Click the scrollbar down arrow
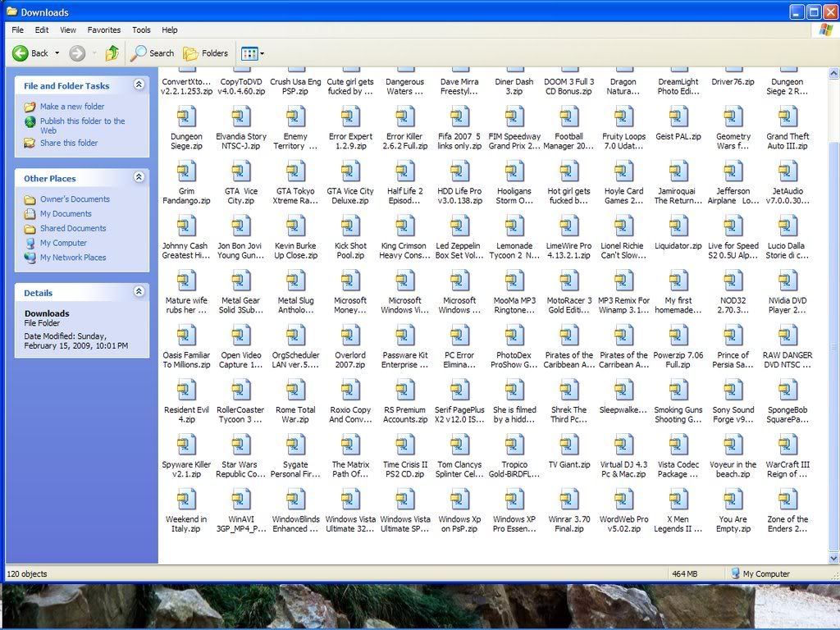840x630 pixels. click(x=833, y=558)
